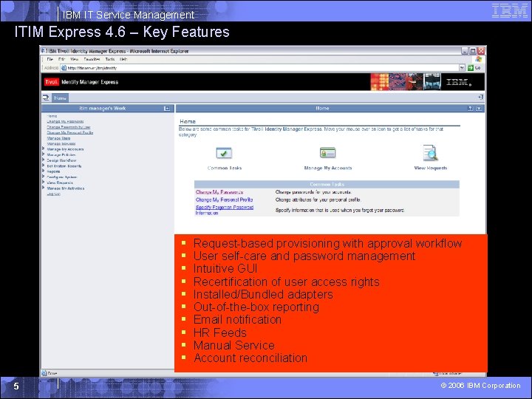Open the Tools menu
Image resolution: width=532 pixels, height=399 pixels.
tap(110, 59)
